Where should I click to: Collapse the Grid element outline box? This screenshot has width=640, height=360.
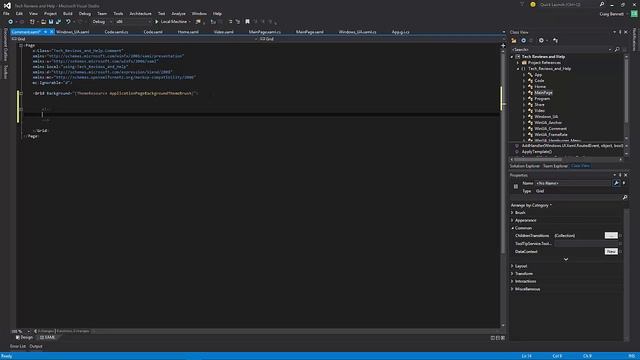(x=21, y=93)
